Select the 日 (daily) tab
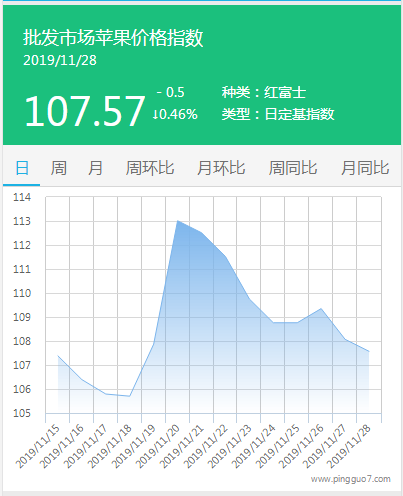This screenshot has height=496, width=403. click(22, 168)
